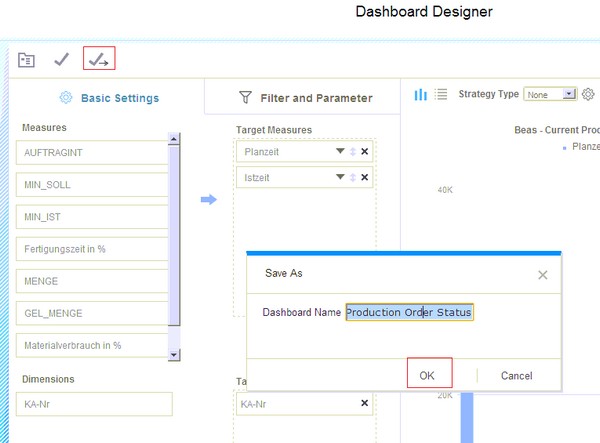Image resolution: width=600 pixels, height=443 pixels.
Task: Switch to list view icon
Action: (441, 94)
